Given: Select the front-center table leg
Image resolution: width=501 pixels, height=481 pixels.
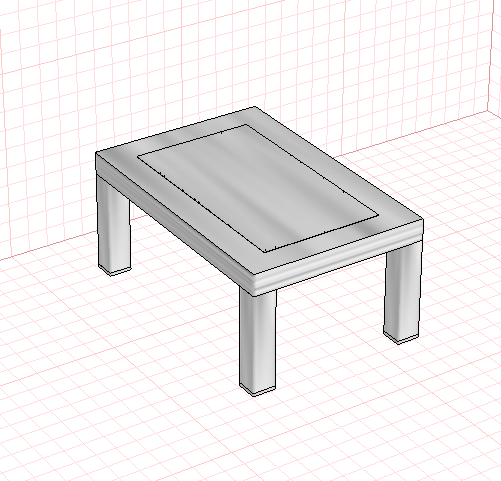Looking at the screenshot, I should (x=258, y=342).
